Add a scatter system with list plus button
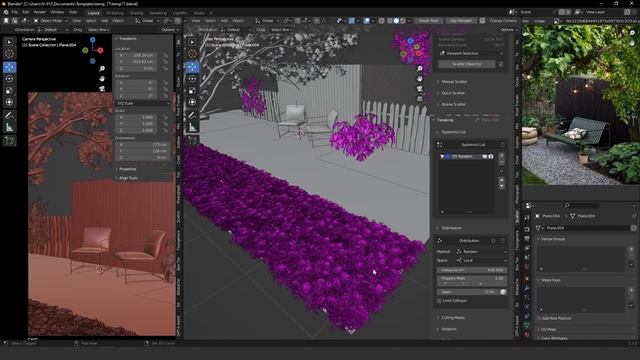This screenshot has height=360, width=640. (502, 156)
